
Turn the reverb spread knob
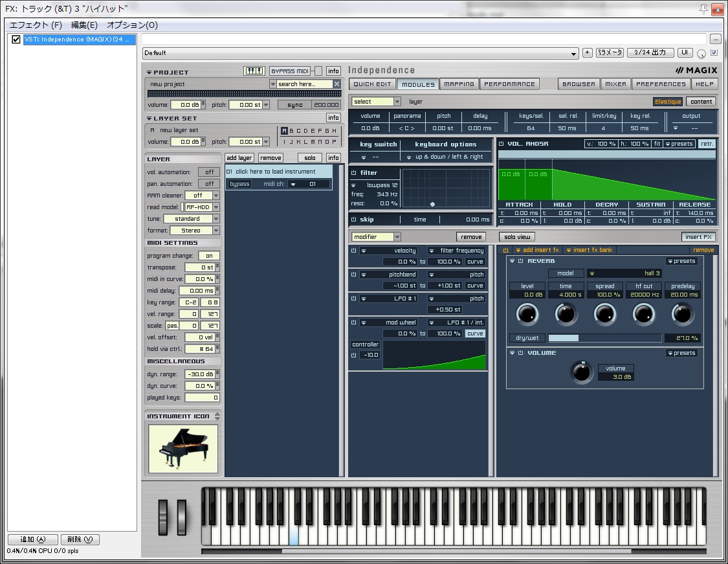[605, 314]
